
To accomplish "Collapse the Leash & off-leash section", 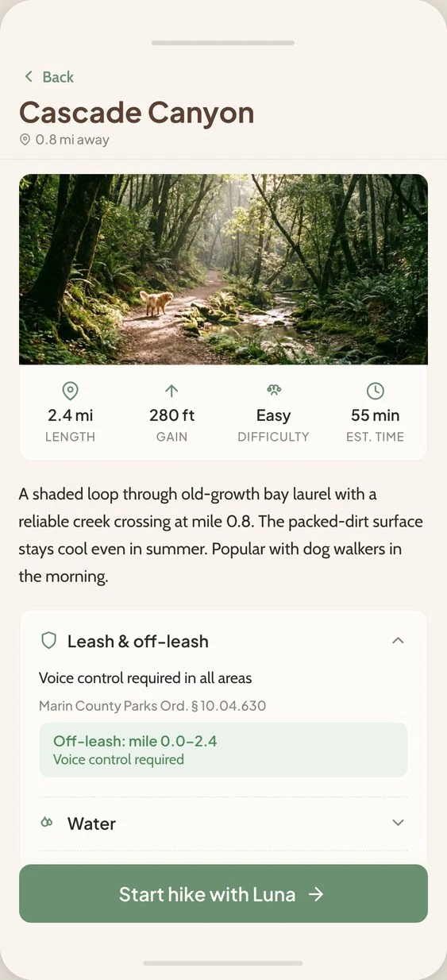I will point(399,640).
